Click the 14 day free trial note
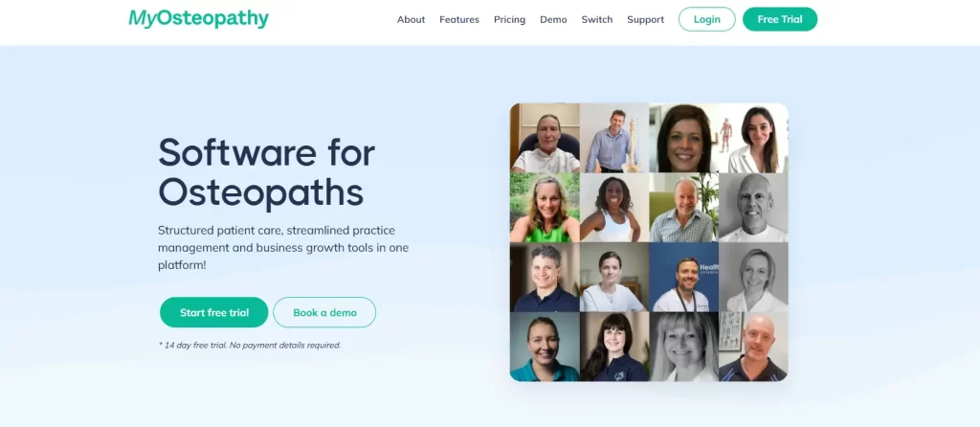Viewport: 980px width, 427px height. [x=250, y=345]
